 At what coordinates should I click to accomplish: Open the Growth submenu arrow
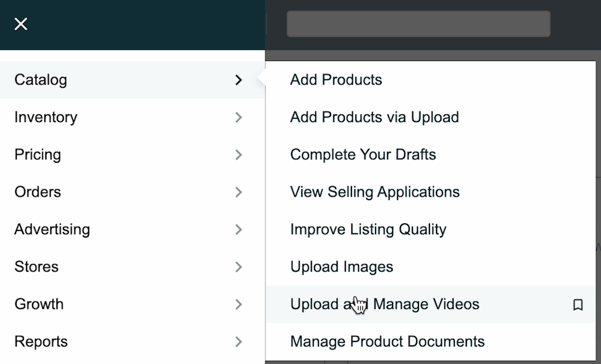[x=238, y=304]
